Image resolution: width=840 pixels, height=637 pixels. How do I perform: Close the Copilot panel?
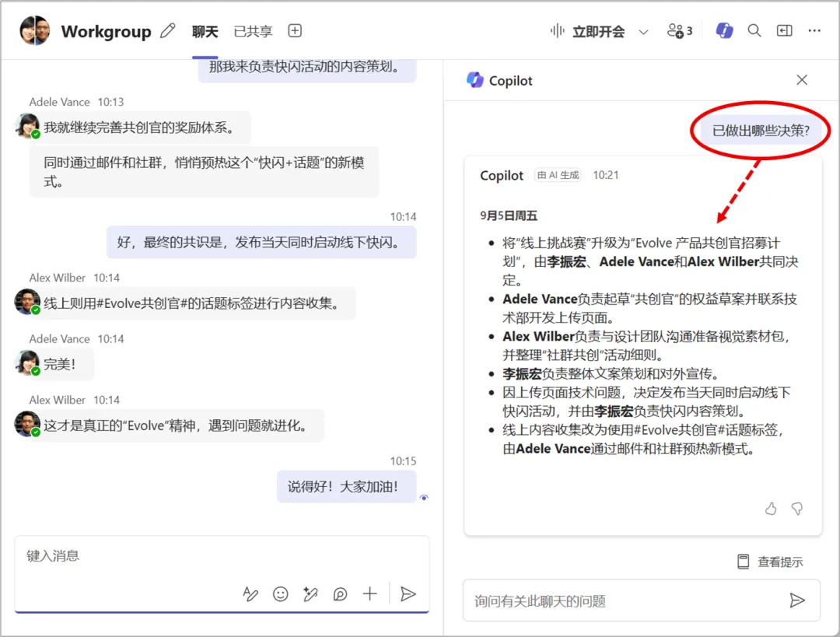coord(802,80)
